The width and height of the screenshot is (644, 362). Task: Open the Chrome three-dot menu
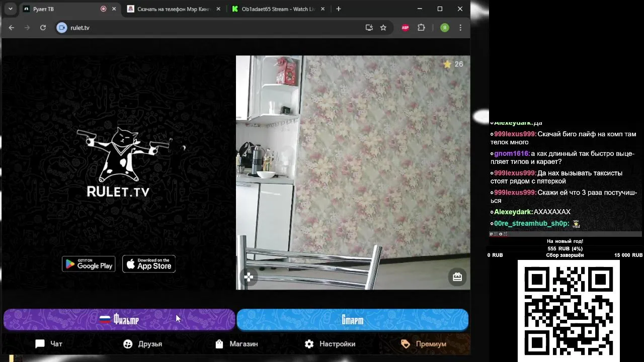click(460, 28)
